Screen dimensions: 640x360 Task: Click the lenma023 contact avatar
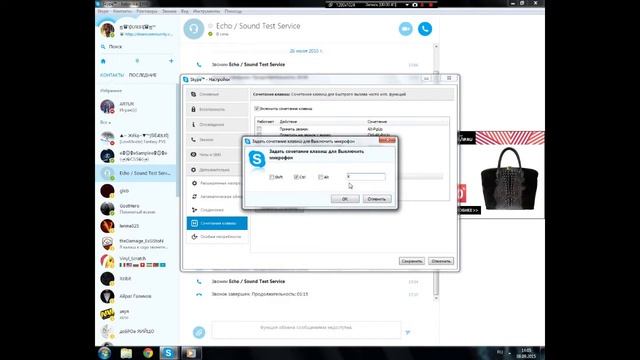[107, 226]
